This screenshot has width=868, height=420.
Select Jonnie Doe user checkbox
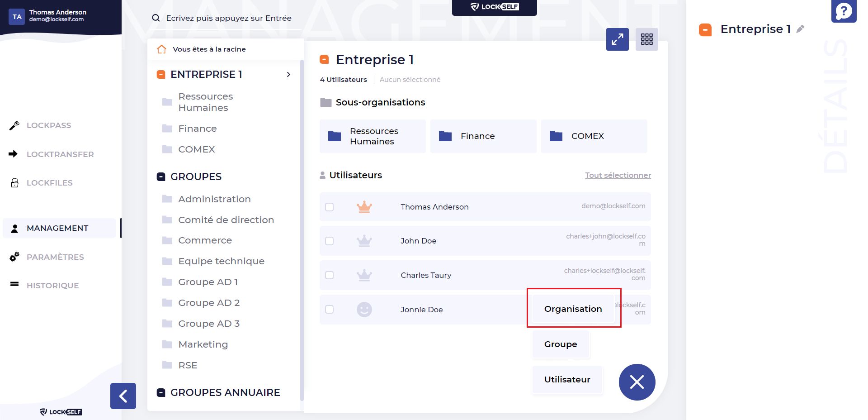[x=330, y=310]
